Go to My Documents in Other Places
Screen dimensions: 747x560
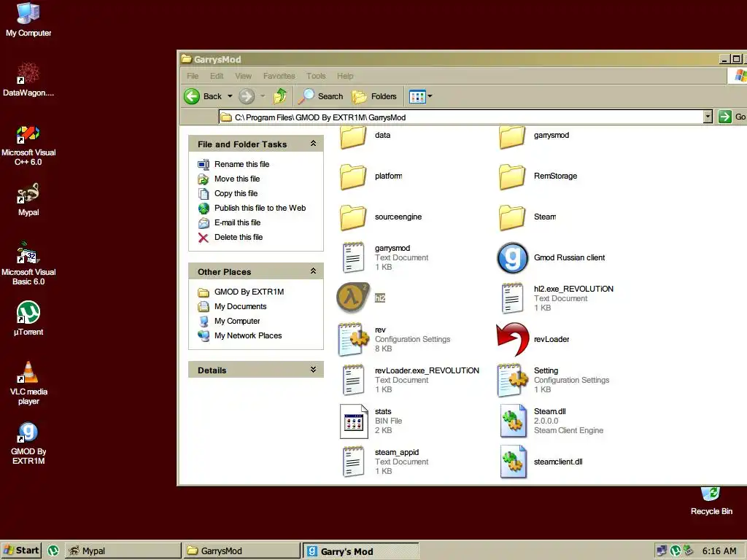coord(240,307)
